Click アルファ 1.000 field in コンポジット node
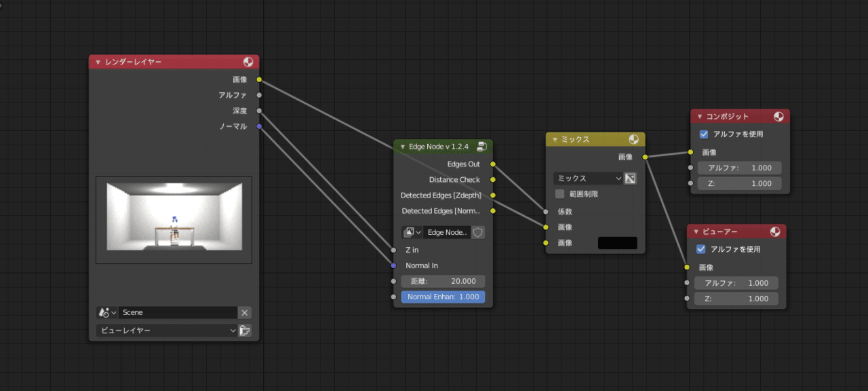Viewport: 868px width, 391px height. (x=740, y=168)
